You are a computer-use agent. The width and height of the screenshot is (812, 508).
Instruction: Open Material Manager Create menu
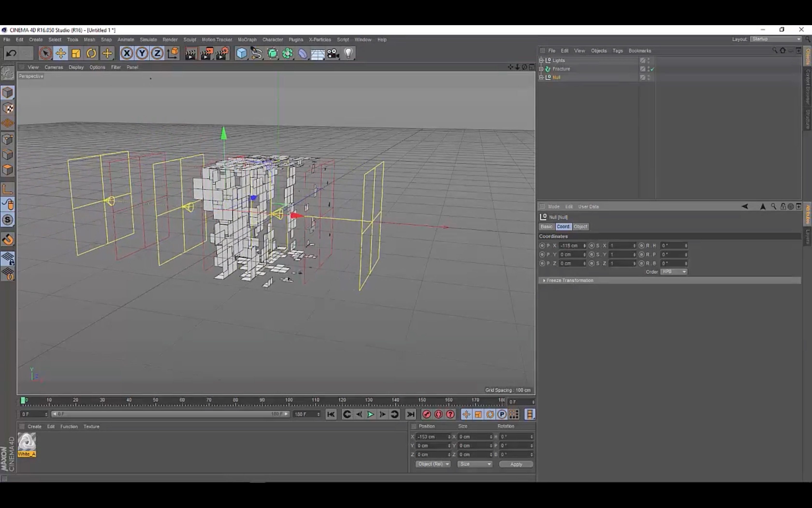pyautogui.click(x=35, y=426)
